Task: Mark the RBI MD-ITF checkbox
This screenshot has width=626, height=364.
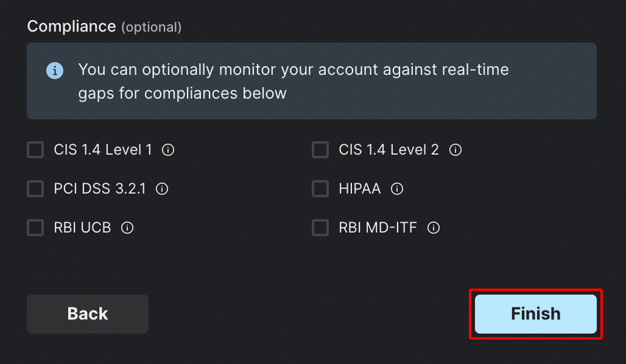Action: (320, 228)
